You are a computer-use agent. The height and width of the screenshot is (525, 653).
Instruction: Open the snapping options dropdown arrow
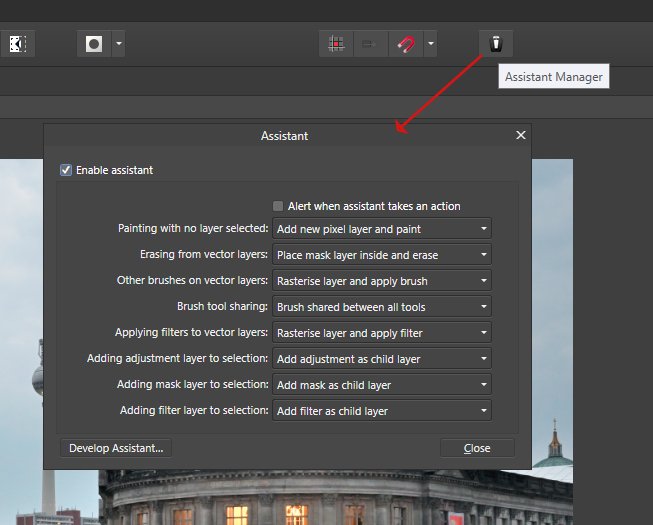pos(431,43)
